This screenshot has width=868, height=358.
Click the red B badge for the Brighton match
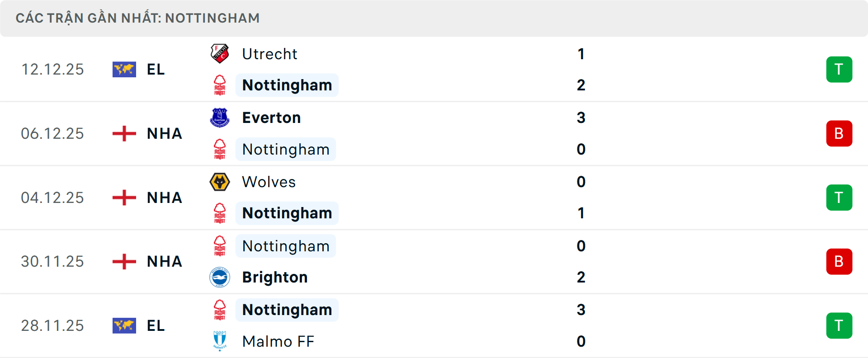point(839,261)
